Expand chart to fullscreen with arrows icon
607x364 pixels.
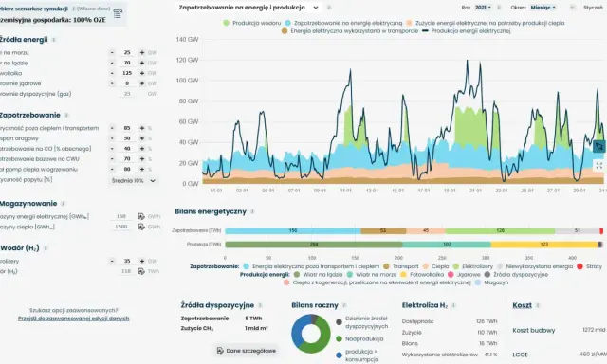pos(598,166)
